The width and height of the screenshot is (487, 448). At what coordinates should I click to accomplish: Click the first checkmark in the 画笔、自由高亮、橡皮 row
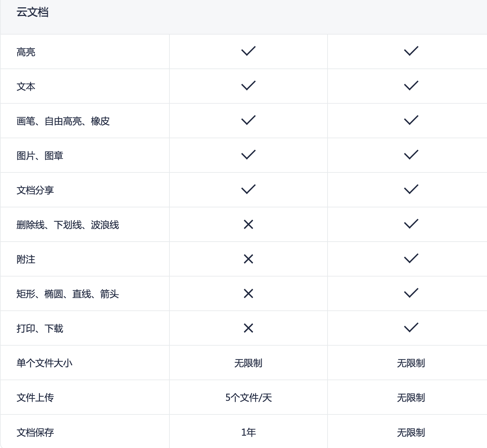pos(248,120)
